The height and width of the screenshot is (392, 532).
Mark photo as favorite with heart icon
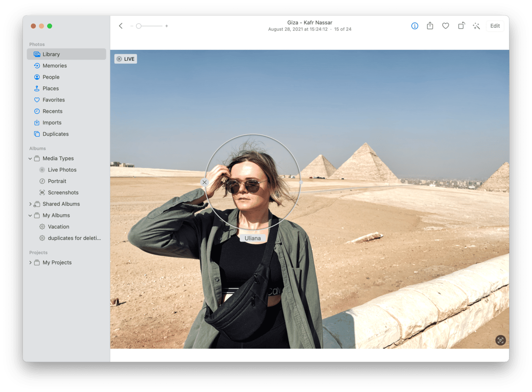click(445, 26)
